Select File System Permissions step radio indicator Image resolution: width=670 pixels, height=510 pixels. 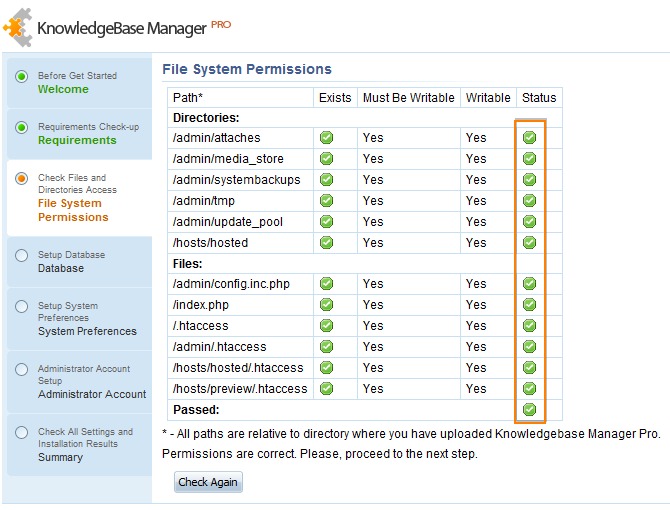click(x=21, y=178)
